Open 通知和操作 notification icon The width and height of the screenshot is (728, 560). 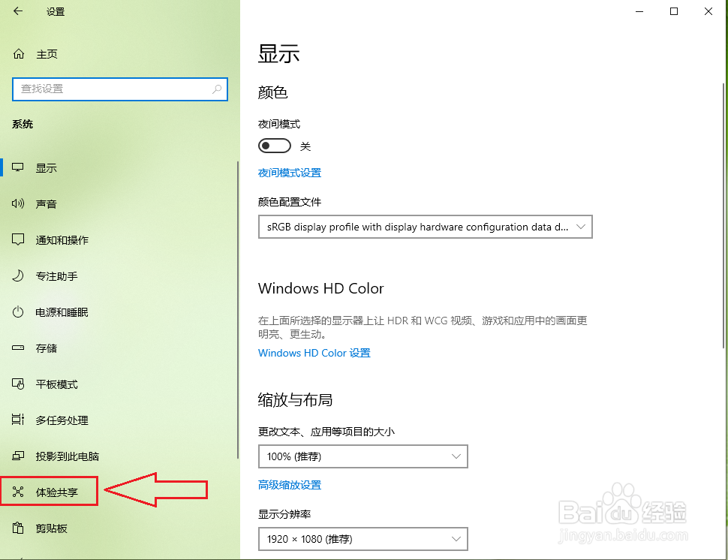(x=18, y=239)
